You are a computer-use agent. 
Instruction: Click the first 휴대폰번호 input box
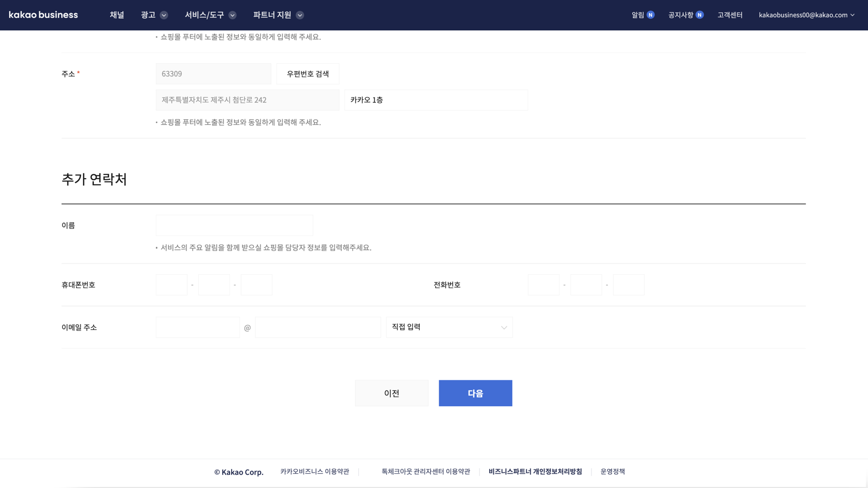(x=172, y=285)
